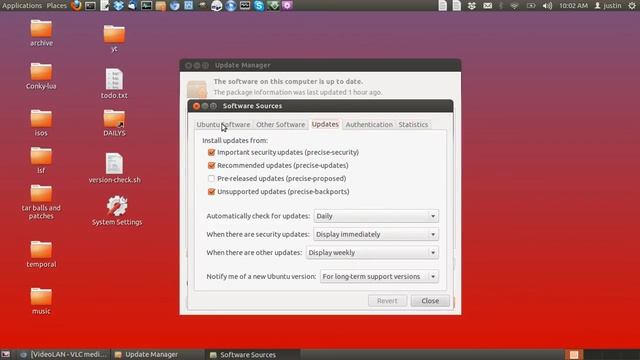The image size is (640, 360).
Task: Switch to the Authentication tab
Action: pyautogui.click(x=369, y=124)
